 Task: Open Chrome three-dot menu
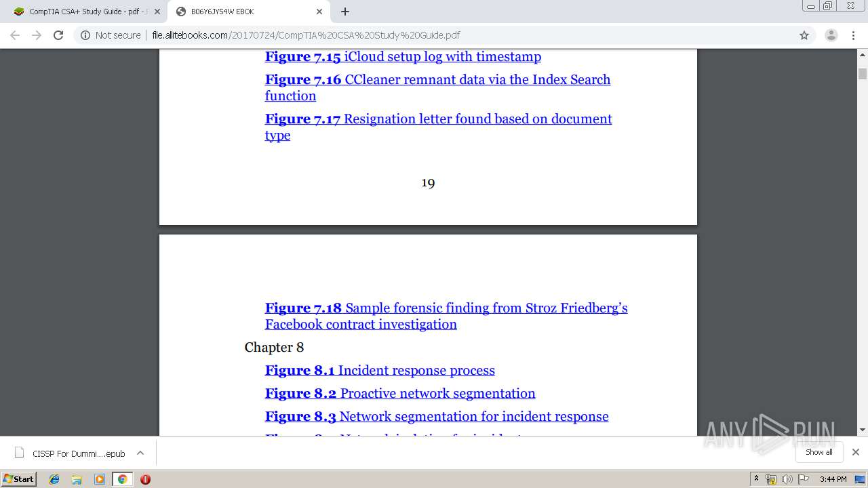[854, 35]
